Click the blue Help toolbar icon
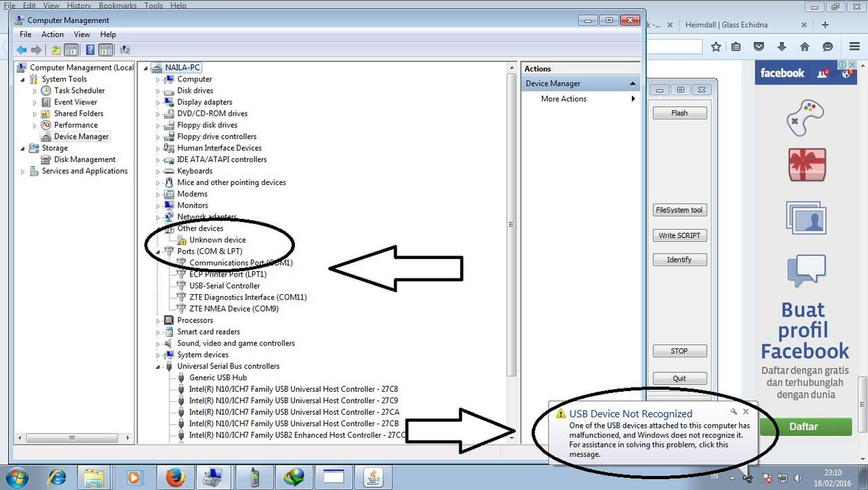Image resolution: width=868 pixels, height=490 pixels. (90, 49)
